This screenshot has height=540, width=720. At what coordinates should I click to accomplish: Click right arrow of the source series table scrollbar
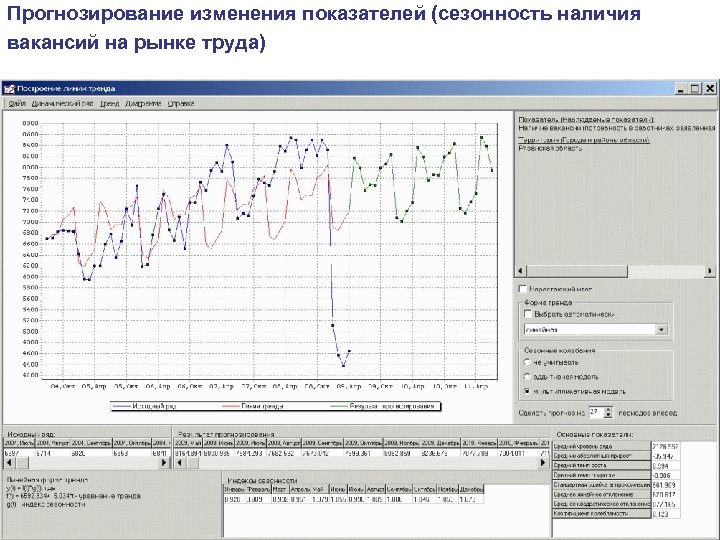click(x=164, y=463)
